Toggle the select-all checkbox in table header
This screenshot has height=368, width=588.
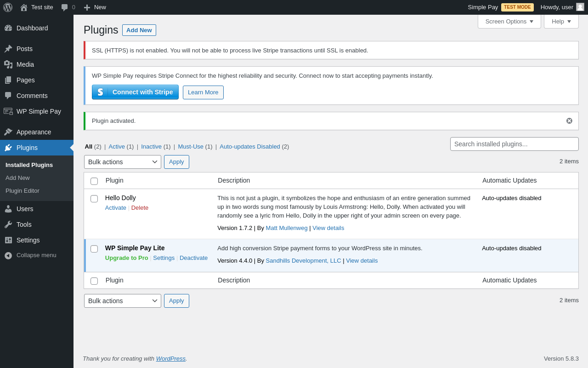pyautogui.click(x=94, y=181)
